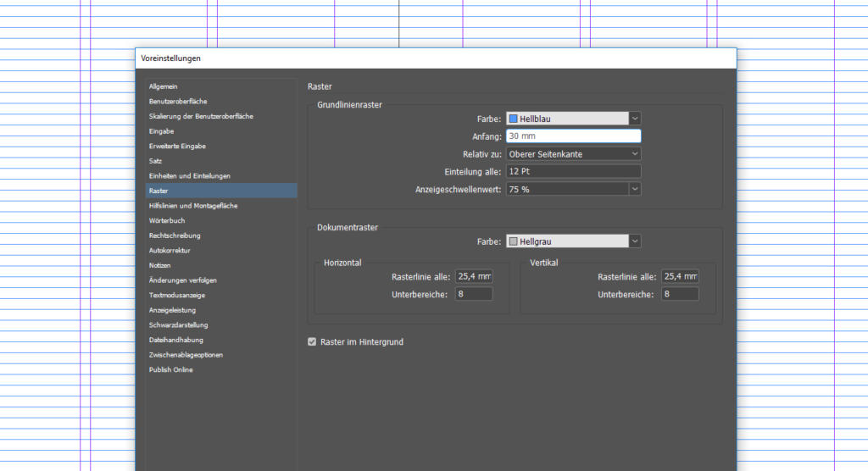Select Publish Online in the sidebar
Screen dimensions: 868x471
170,369
